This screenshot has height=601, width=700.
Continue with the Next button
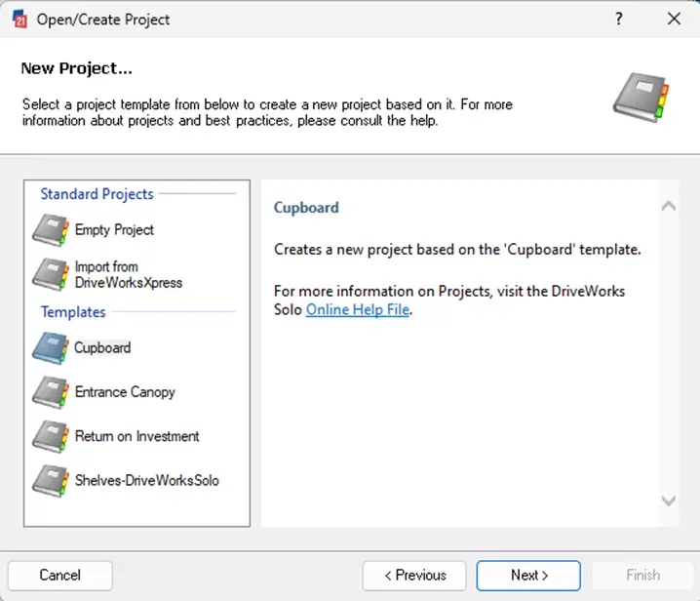(x=528, y=576)
